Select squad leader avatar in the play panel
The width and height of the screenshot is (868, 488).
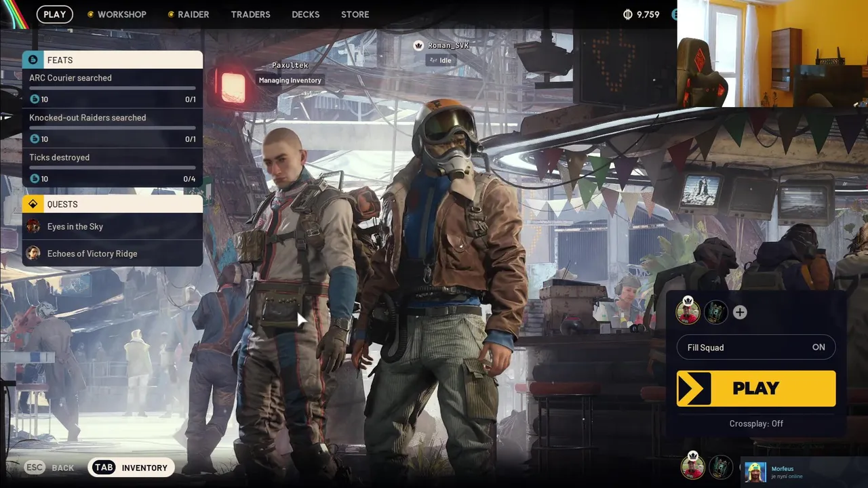coord(688,311)
